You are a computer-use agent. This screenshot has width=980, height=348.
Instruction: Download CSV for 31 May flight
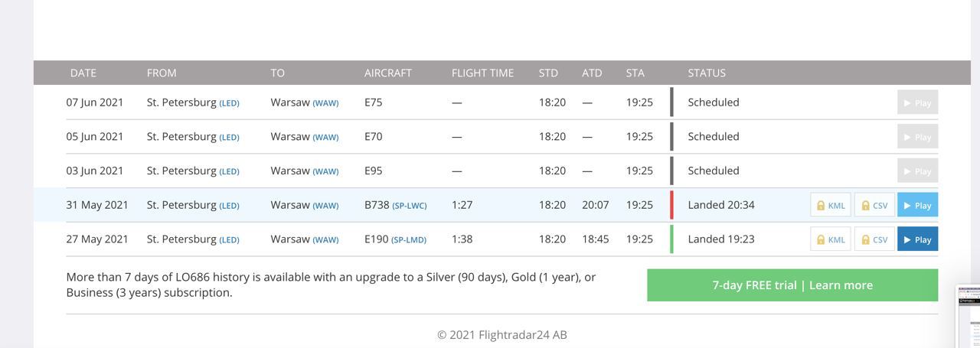[874, 205]
